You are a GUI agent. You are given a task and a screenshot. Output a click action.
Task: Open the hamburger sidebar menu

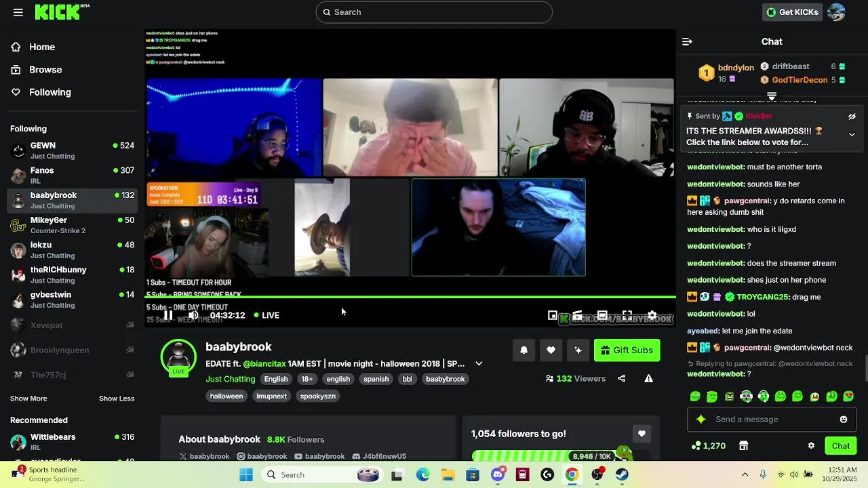pos(18,12)
